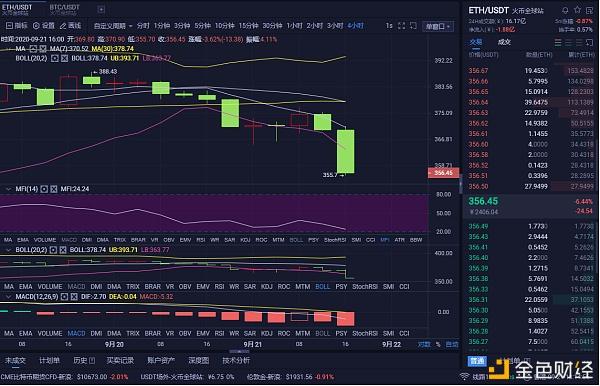Toggle 自动 auto scale

click(452, 344)
